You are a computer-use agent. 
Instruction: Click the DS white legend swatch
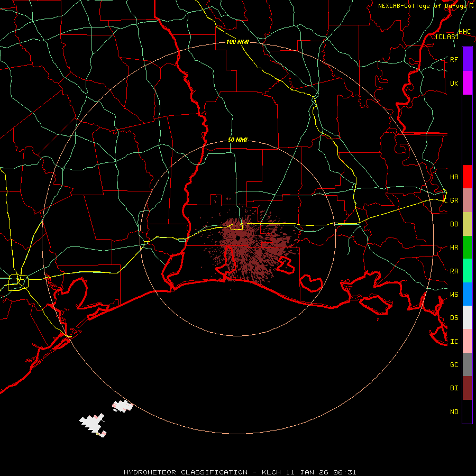click(x=467, y=317)
